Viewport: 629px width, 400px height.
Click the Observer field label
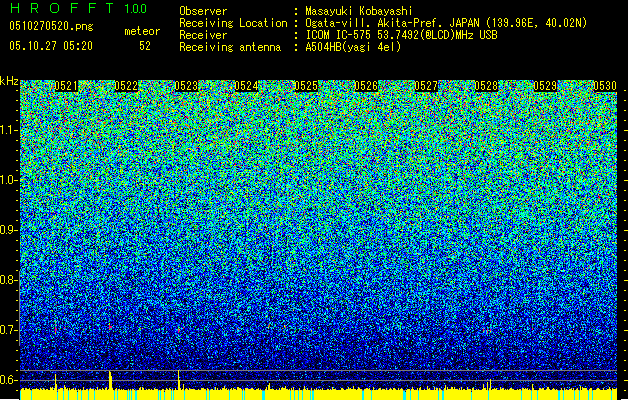[203, 11]
